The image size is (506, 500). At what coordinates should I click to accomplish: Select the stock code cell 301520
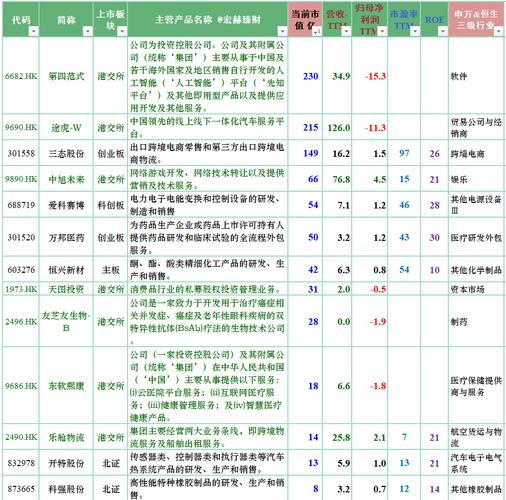click(x=21, y=237)
